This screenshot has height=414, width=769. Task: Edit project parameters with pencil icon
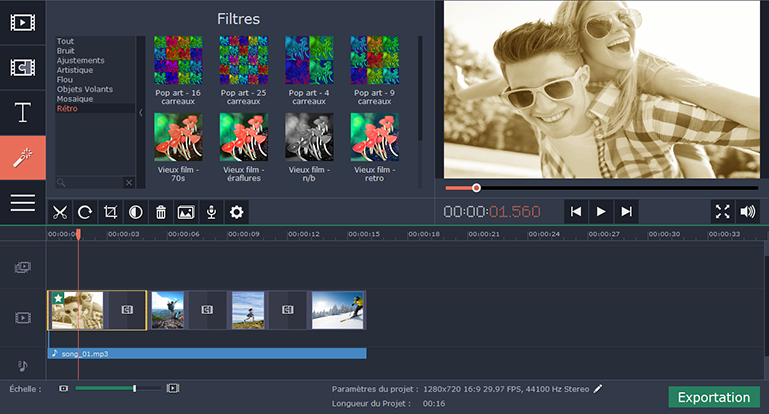pyautogui.click(x=598, y=388)
